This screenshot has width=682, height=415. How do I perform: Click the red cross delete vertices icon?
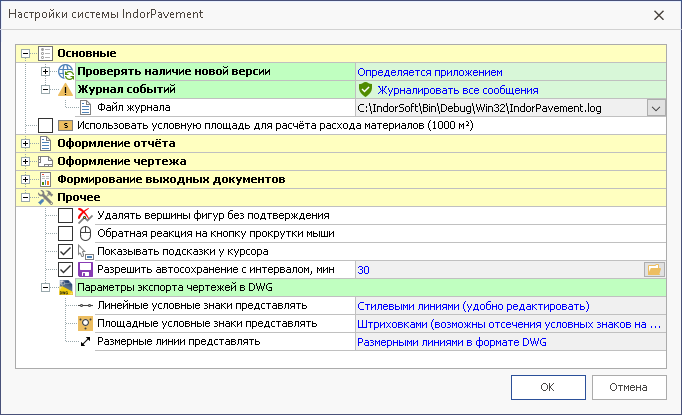click(x=85, y=215)
